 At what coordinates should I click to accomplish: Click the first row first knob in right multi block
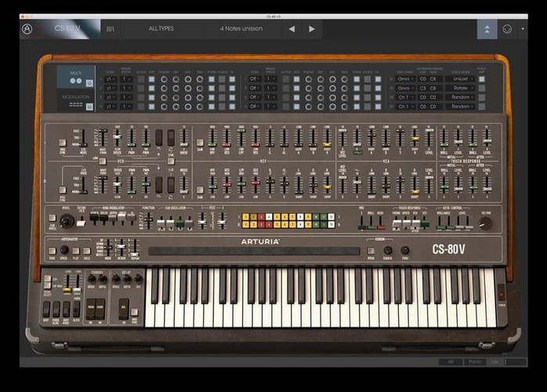point(309,79)
